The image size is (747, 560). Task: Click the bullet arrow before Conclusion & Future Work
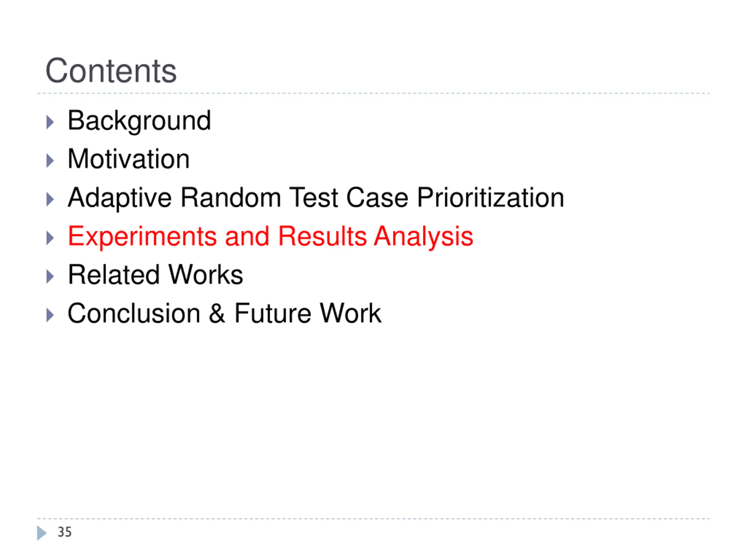tap(50, 315)
